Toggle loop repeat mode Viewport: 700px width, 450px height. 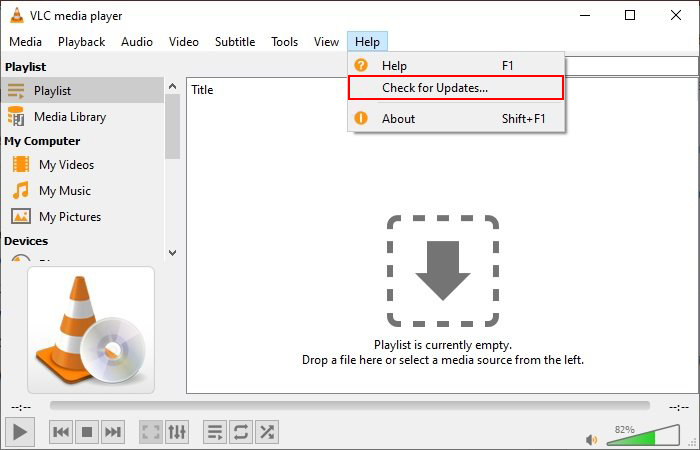[241, 432]
